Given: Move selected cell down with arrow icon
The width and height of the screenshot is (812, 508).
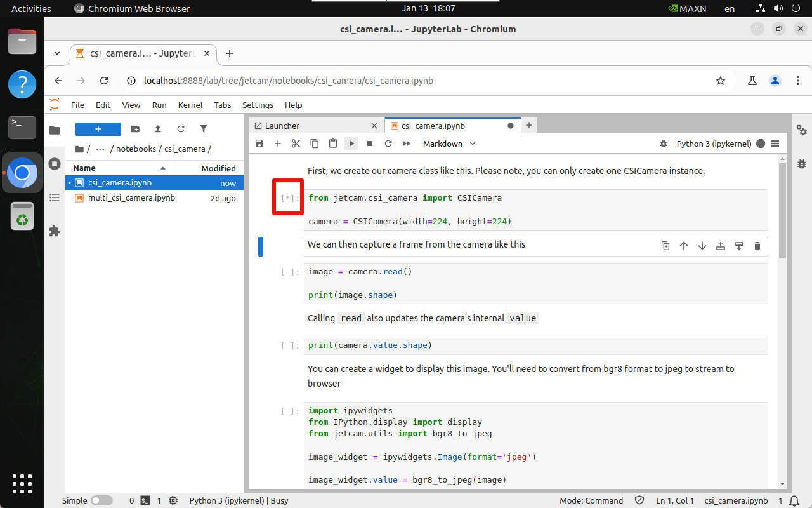Looking at the screenshot, I should pos(702,246).
